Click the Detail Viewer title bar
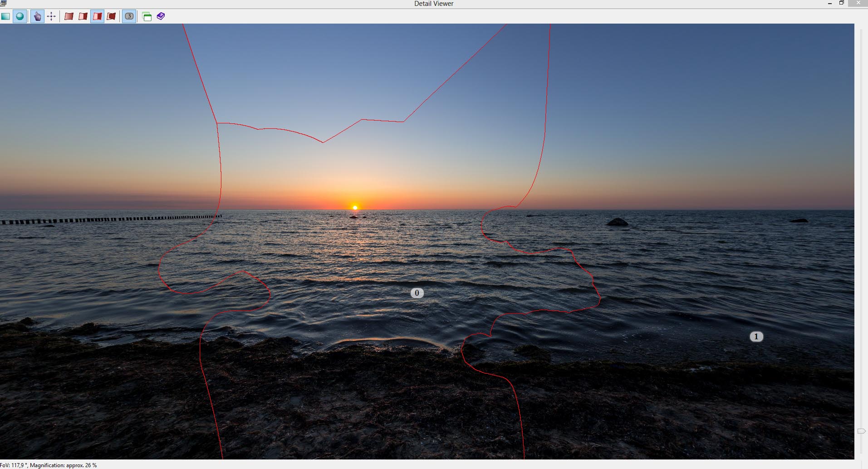868x469 pixels. (x=433, y=4)
